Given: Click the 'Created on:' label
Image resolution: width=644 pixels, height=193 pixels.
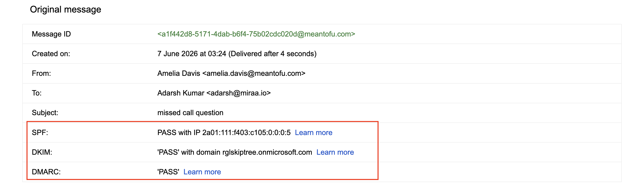Looking at the screenshot, I should 51,54.
